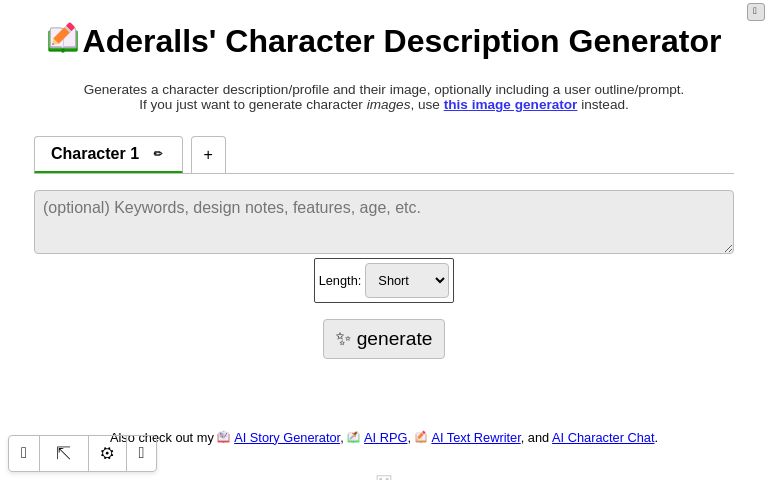Click the diagonal arrow icon in bottom toolbar
The image size is (768, 480).
(64, 453)
